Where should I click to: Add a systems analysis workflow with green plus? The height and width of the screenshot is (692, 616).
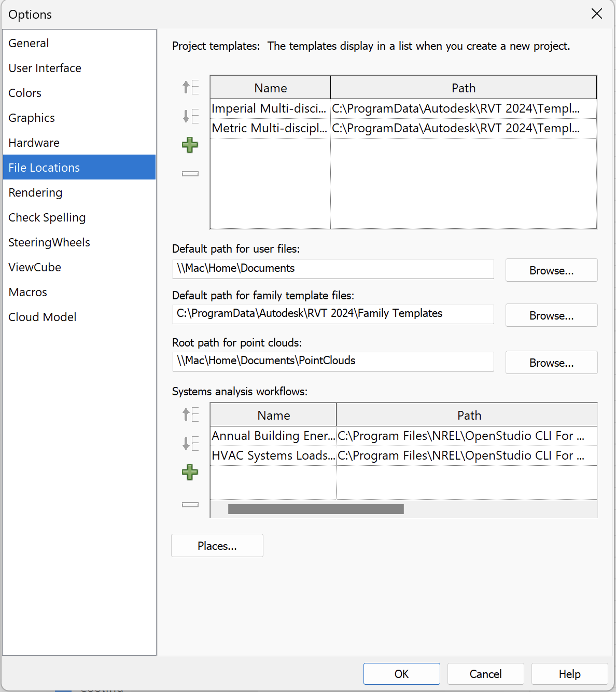click(x=190, y=473)
